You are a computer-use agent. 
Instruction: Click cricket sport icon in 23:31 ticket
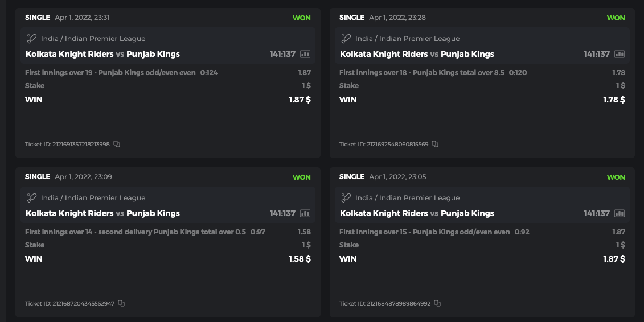click(32, 39)
